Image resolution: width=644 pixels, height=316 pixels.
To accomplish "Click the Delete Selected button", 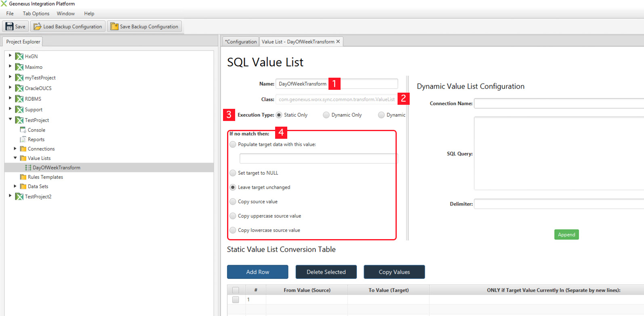I will (x=326, y=272).
